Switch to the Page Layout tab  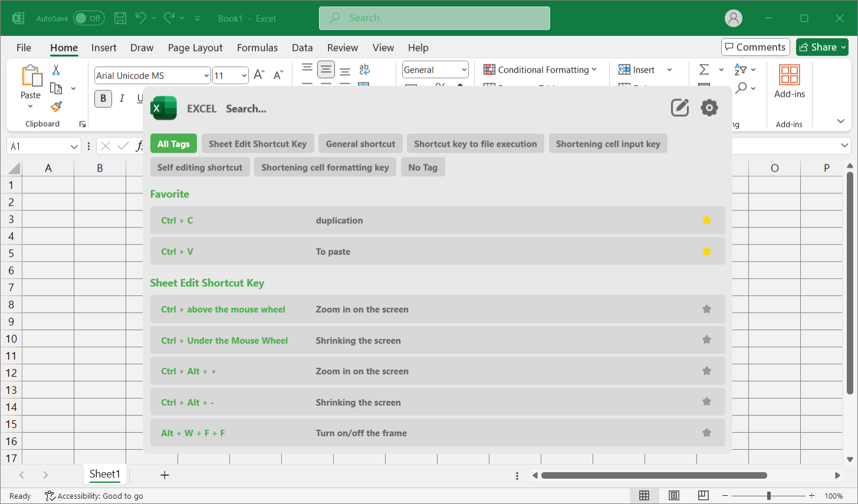coord(195,48)
